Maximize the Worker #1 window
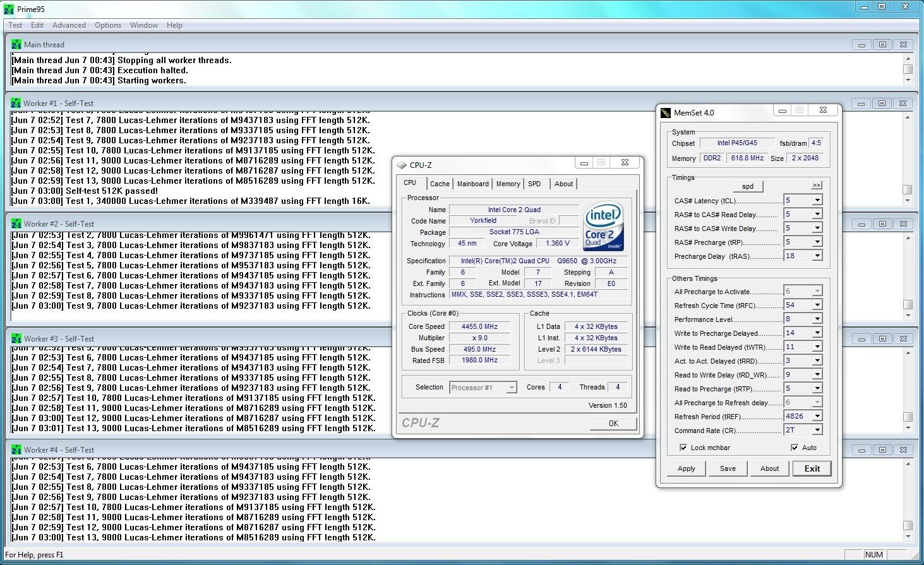The image size is (924, 565). click(x=882, y=103)
